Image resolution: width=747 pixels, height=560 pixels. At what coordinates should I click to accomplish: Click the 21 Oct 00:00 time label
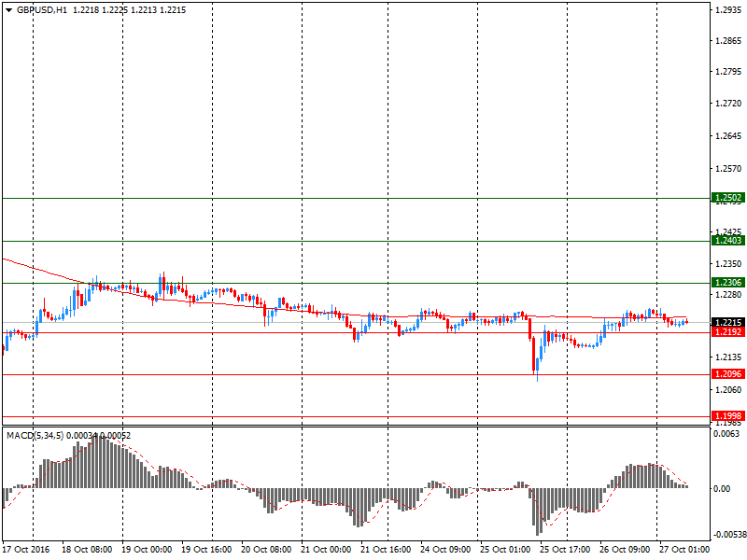point(326,549)
